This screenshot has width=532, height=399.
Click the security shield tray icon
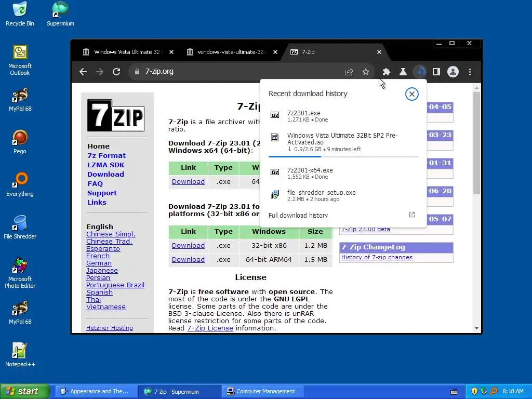(x=474, y=391)
